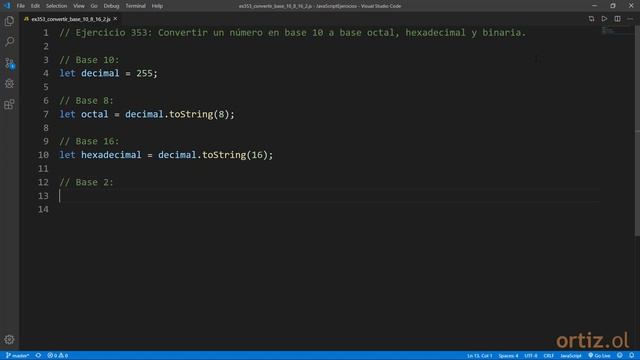This screenshot has height=360, width=640.
Task: Open notifications bell in status bar
Action: point(631,356)
